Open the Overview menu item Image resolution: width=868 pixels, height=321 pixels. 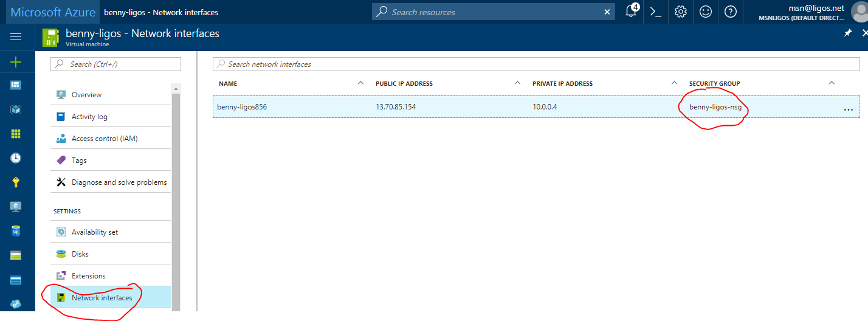[111, 94]
